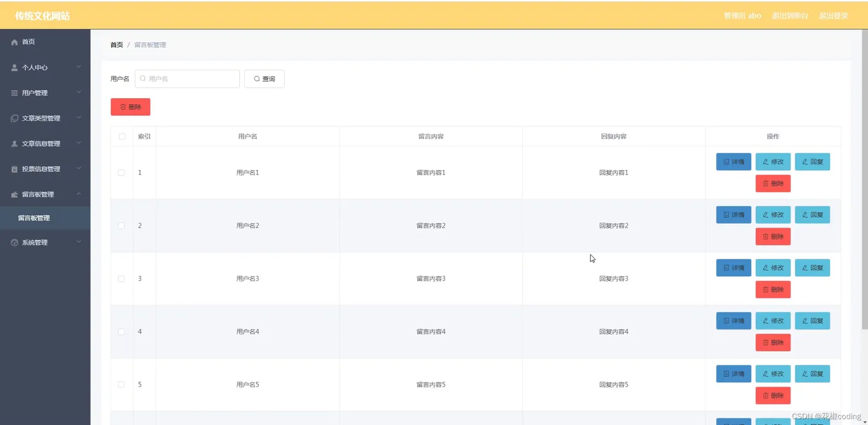Expand the 个人中心 submenu arrow
The width and height of the screenshot is (868, 425).
(79, 67)
